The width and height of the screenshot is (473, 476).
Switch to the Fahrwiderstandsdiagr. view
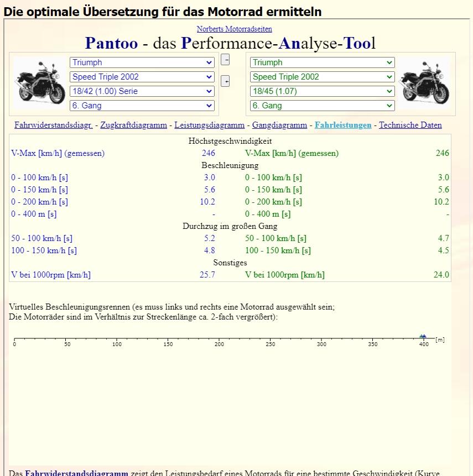coord(53,125)
